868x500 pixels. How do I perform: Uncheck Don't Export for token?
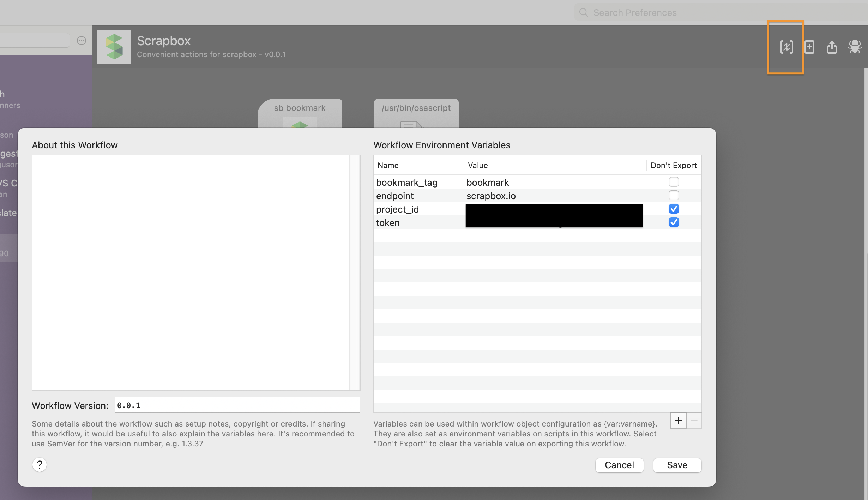click(x=674, y=222)
